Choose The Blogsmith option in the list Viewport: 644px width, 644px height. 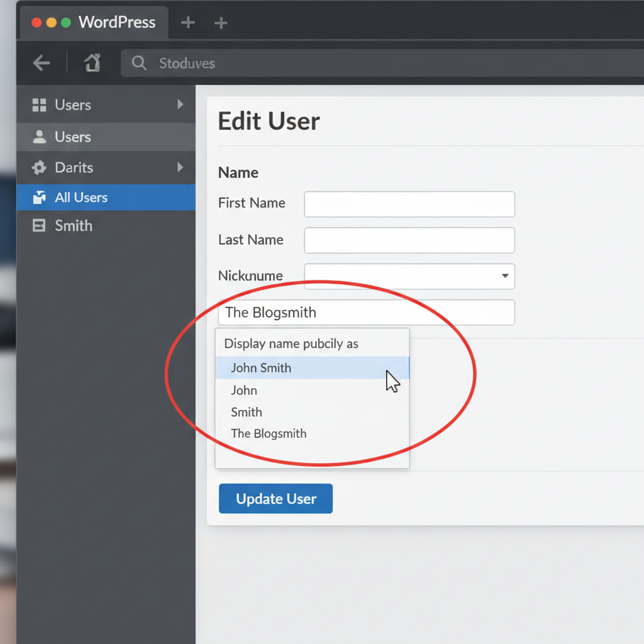tap(312, 433)
